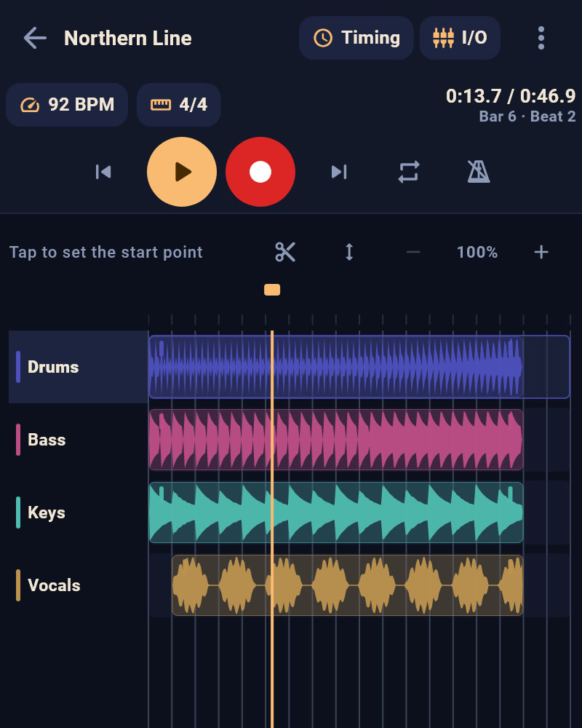
Task: Select the teal Keys audio clip
Action: point(336,513)
